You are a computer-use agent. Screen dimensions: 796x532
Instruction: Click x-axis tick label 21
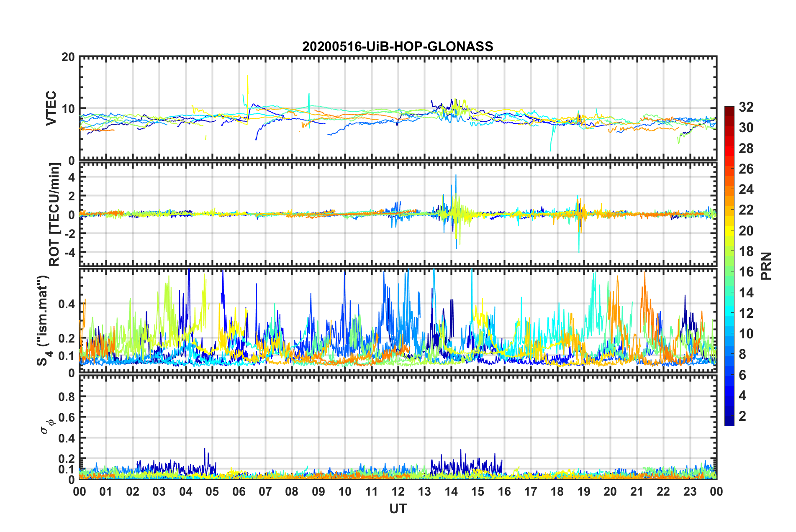[x=637, y=491]
